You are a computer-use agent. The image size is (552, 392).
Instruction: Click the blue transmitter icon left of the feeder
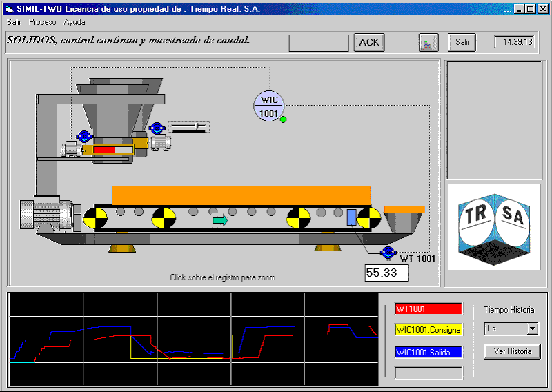(84, 137)
